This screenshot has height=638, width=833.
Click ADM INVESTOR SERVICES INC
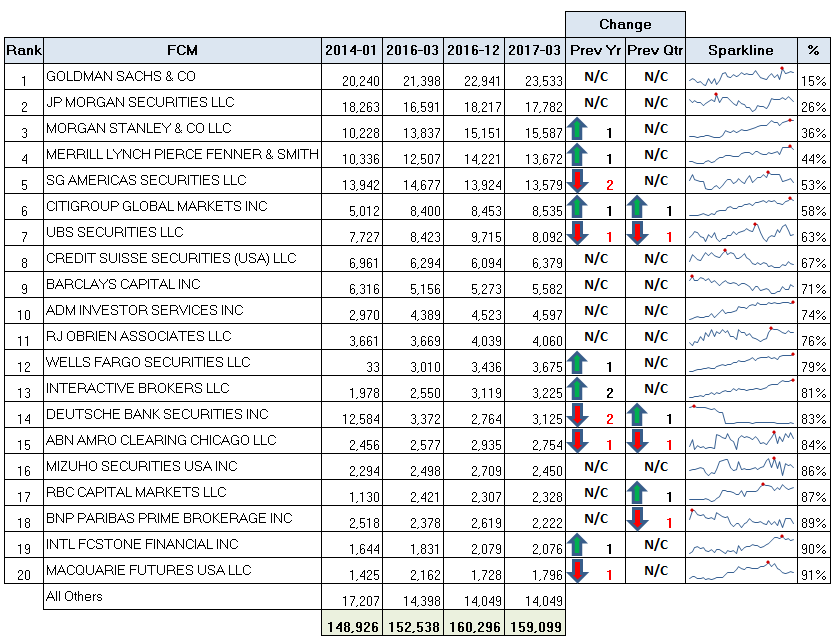click(182, 311)
